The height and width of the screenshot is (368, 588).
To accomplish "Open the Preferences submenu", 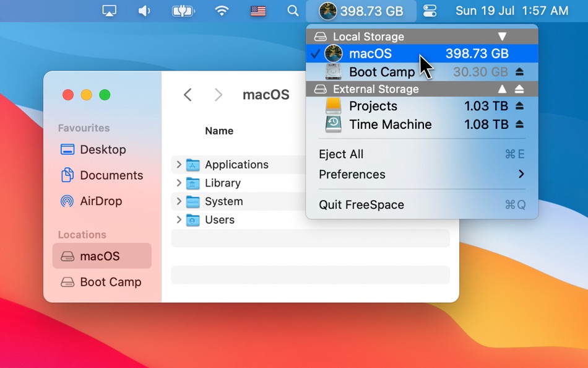I will tap(422, 175).
